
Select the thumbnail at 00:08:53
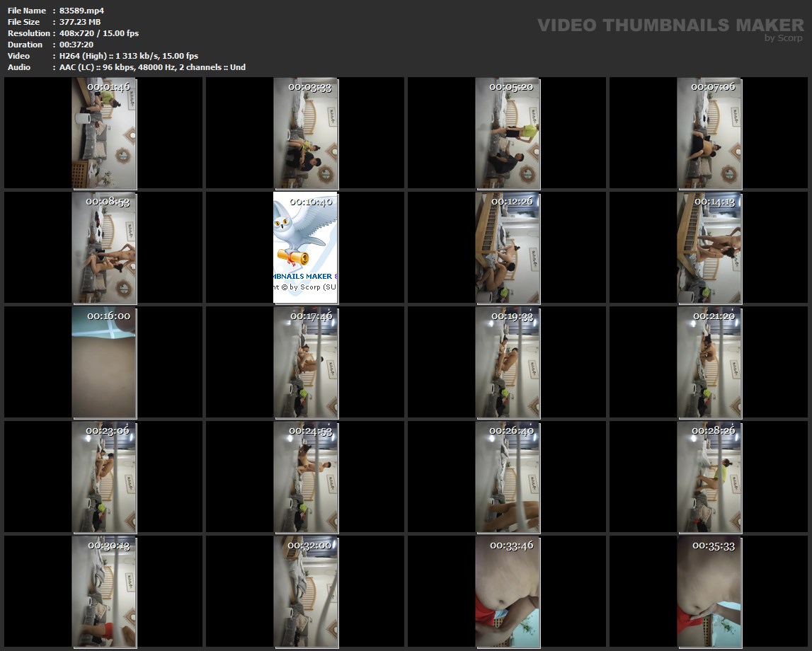[104, 248]
